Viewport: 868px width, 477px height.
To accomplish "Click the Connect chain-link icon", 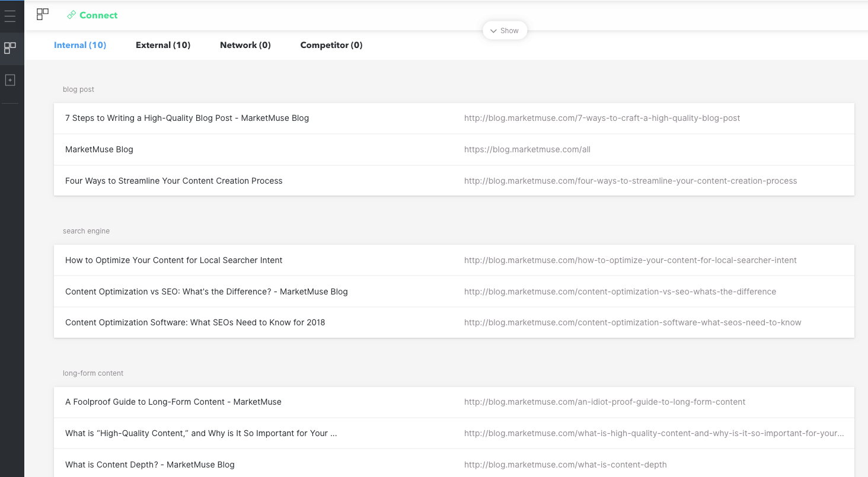I will (71, 15).
